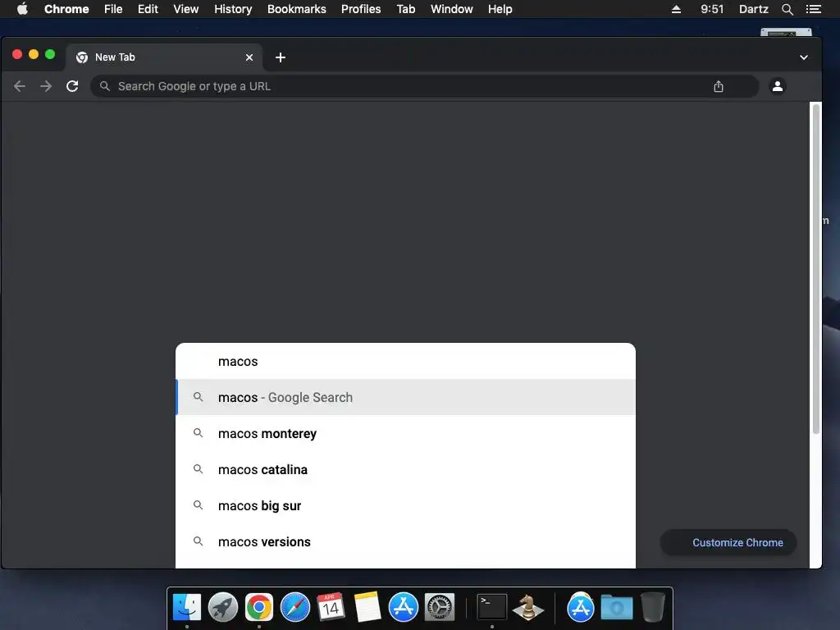Viewport: 840px width, 630px height.
Task: Choose the macos monterey suggestion
Action: pos(405,433)
